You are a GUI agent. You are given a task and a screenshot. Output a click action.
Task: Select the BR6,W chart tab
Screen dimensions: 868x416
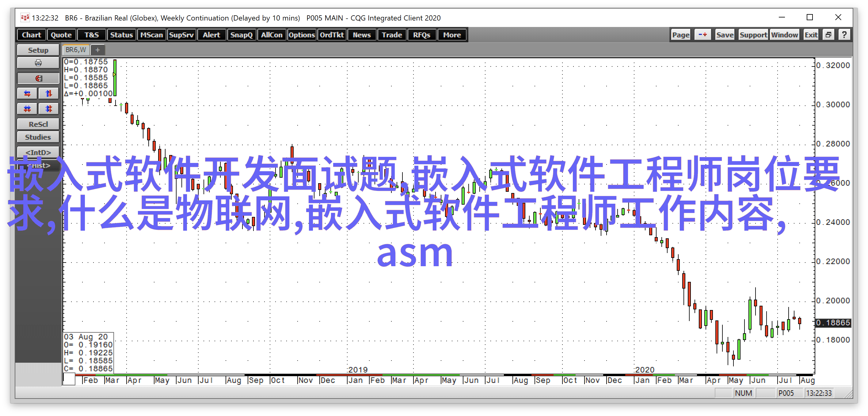[76, 50]
